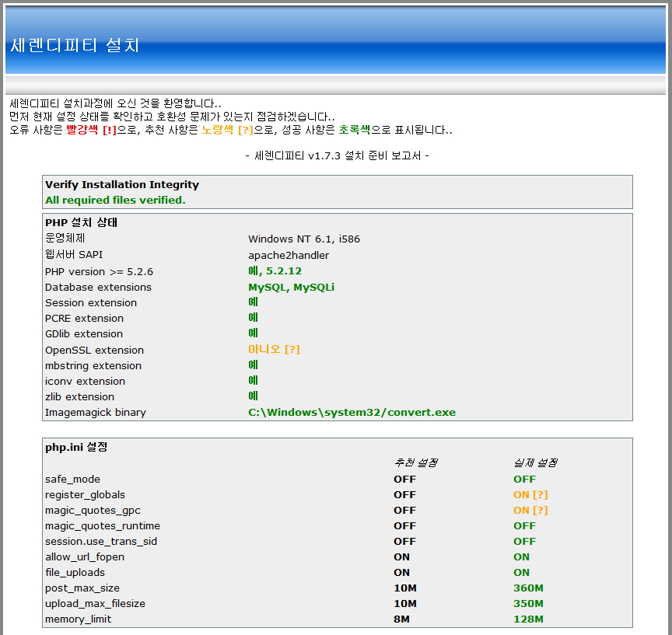Click the 'PCRE extension' label

[x=85, y=318]
